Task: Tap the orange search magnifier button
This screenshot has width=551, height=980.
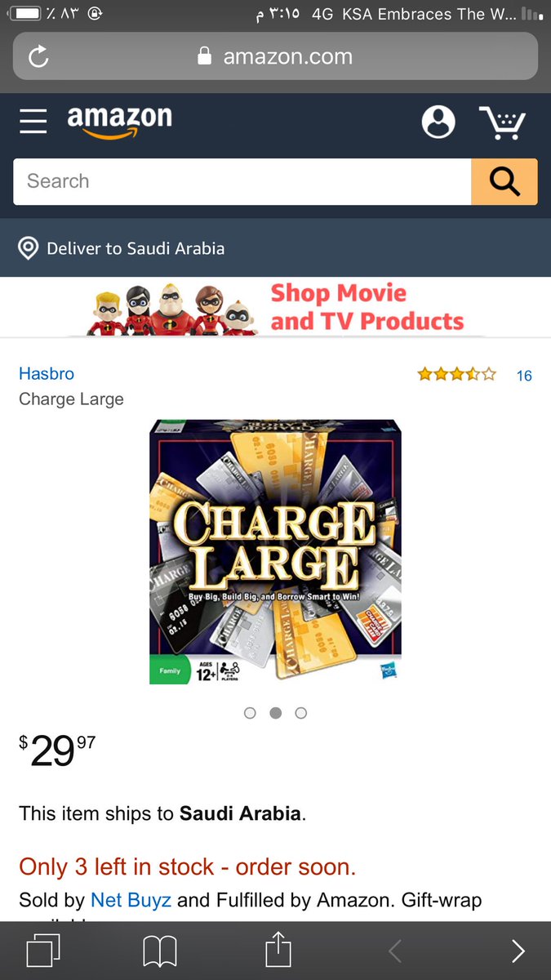Action: [504, 181]
